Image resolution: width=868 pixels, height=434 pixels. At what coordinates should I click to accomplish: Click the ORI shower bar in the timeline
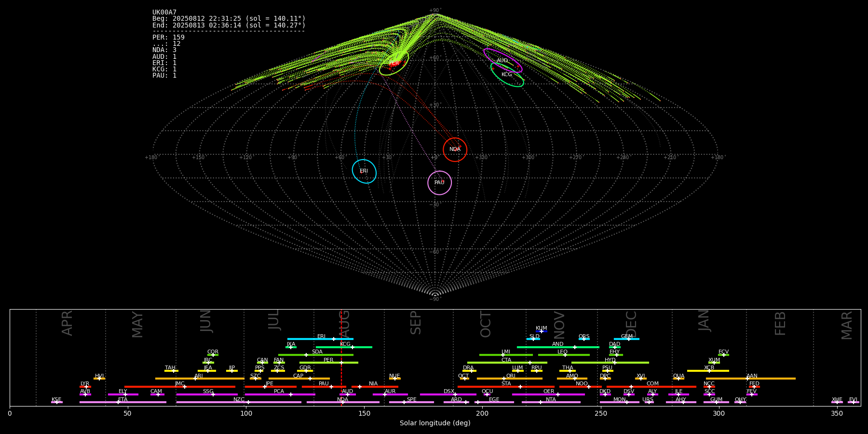[510, 379]
